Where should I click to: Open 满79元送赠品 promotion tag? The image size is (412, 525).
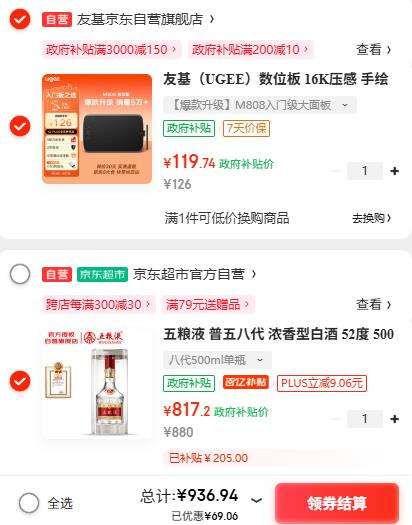point(208,304)
